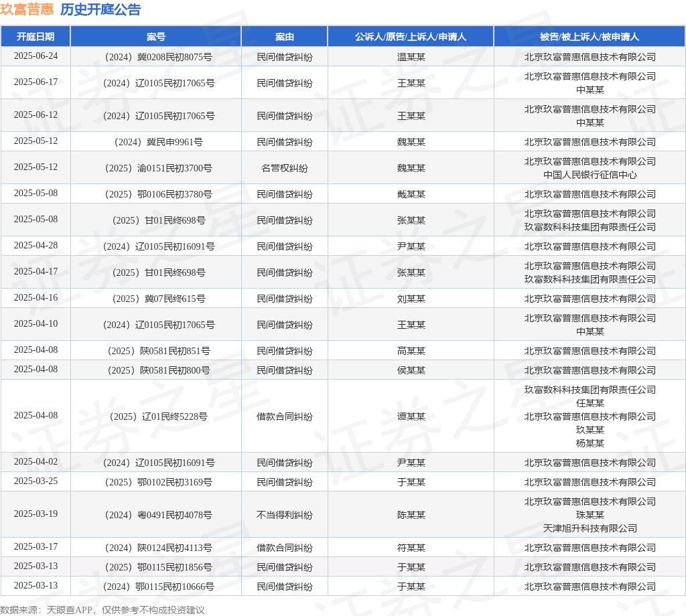The width and height of the screenshot is (686, 616).
Task: Click the 开庭日期 column header
Action: point(36,37)
